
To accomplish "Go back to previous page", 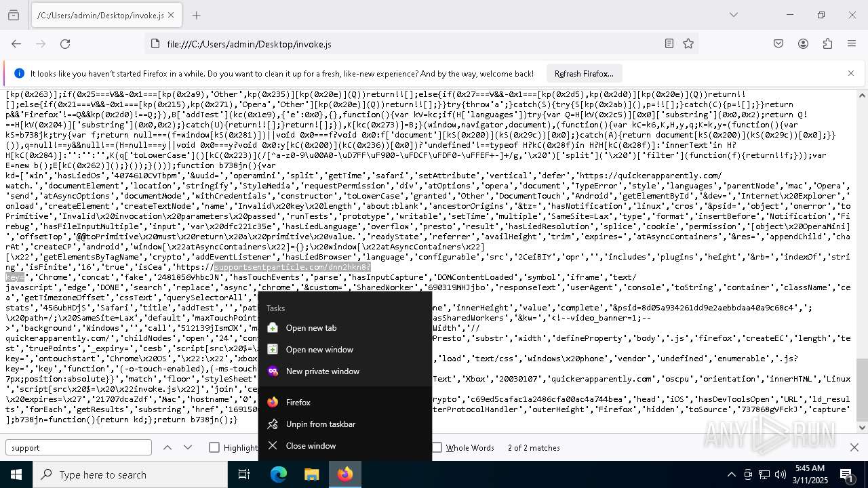I will click(16, 44).
